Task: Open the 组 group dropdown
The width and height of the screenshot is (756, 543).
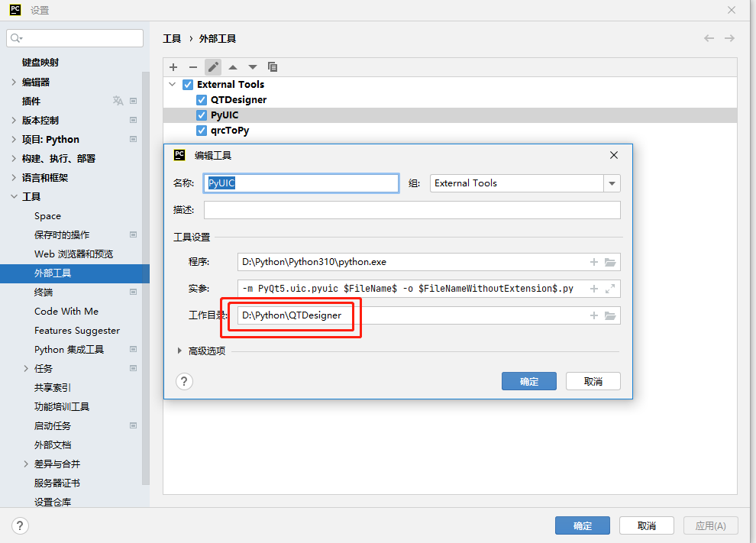Action: click(x=612, y=183)
